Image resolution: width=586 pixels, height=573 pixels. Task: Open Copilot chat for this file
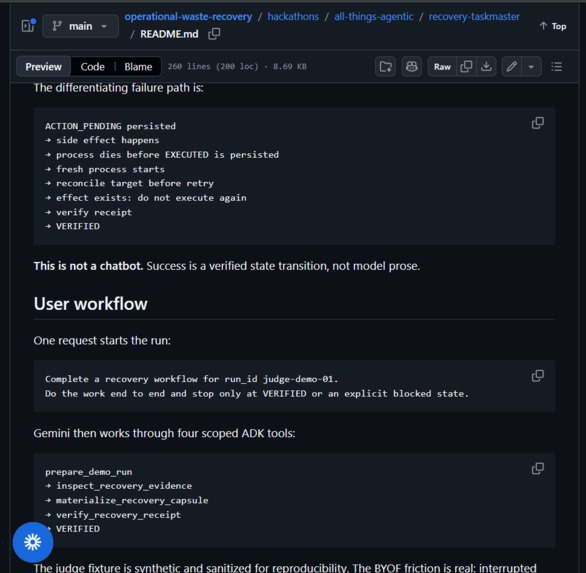[x=411, y=67]
